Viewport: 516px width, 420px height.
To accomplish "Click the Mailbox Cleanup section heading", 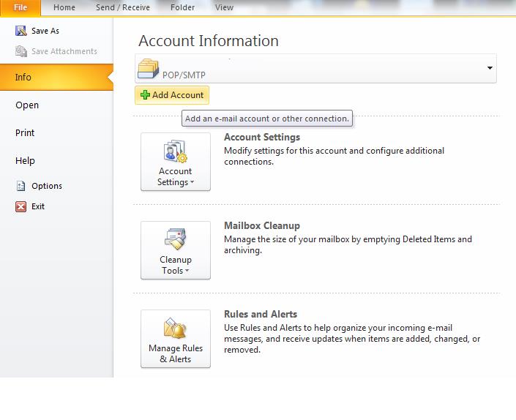I will pos(262,225).
